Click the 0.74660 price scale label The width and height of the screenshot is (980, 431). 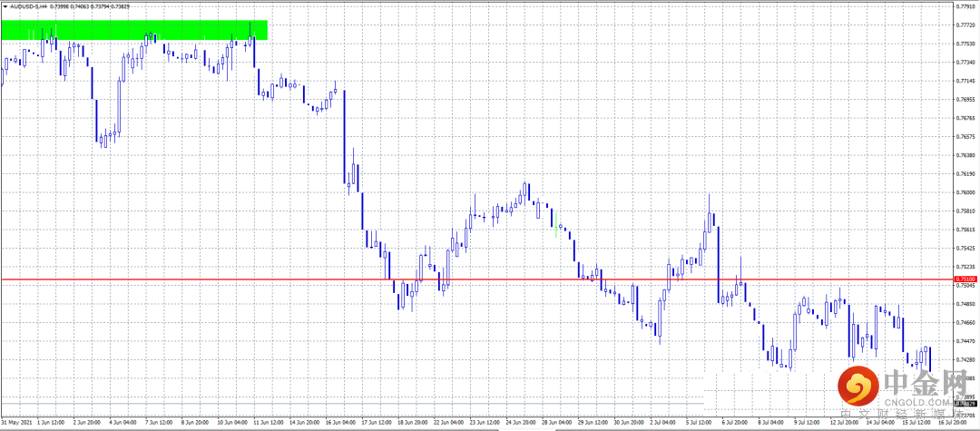[x=966, y=322]
